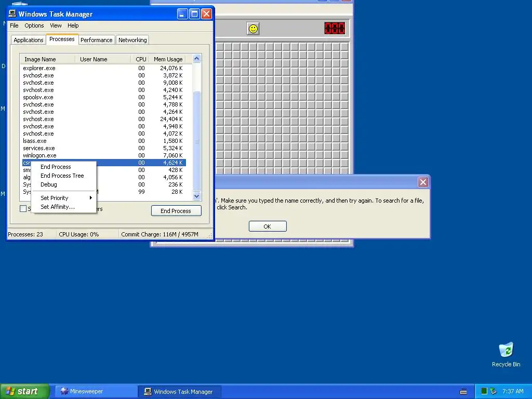The image size is (532, 399).
Task: Select the Processes tab
Action: (62, 39)
